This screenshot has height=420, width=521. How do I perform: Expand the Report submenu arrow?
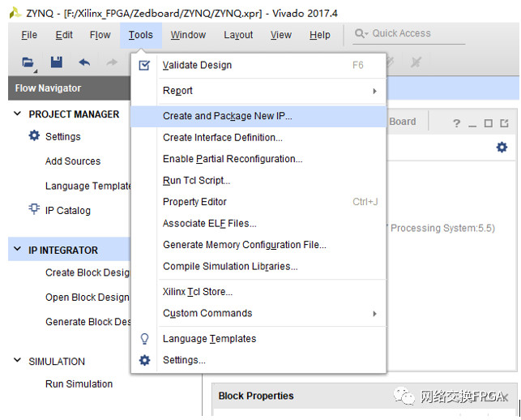(375, 91)
